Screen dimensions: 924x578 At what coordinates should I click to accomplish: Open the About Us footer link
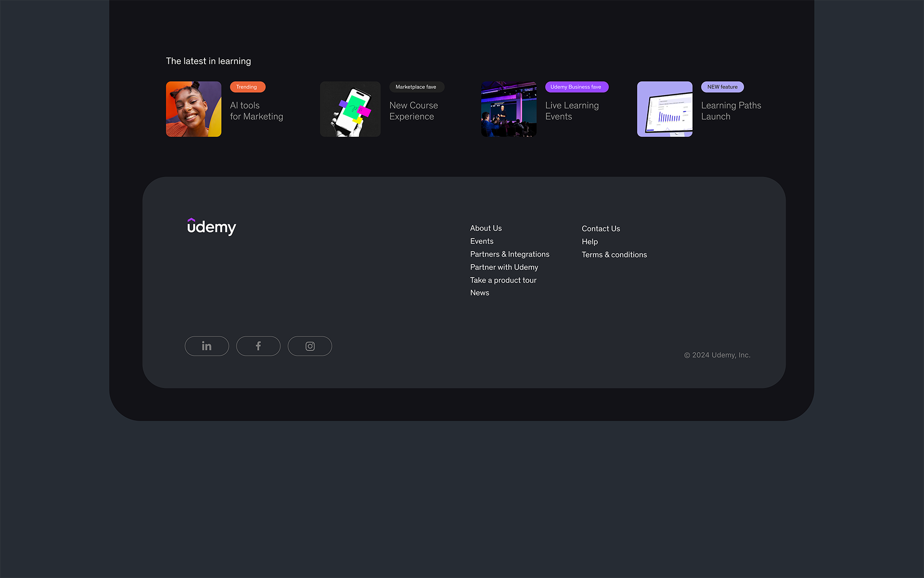click(486, 228)
